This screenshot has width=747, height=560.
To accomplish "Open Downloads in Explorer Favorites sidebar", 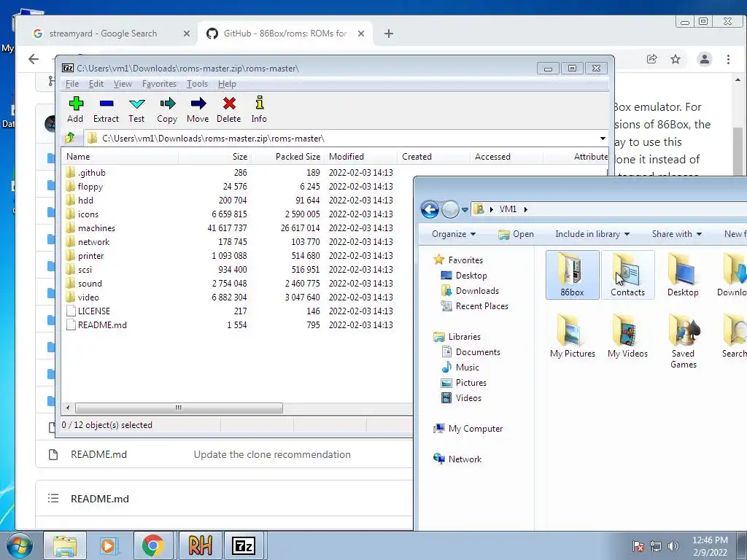I will [x=471, y=290].
